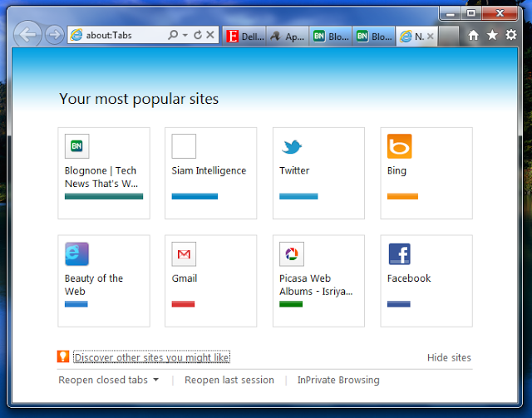Open Favorites with the star icon
Viewport: 532px width, 418px height.
pos(492,35)
